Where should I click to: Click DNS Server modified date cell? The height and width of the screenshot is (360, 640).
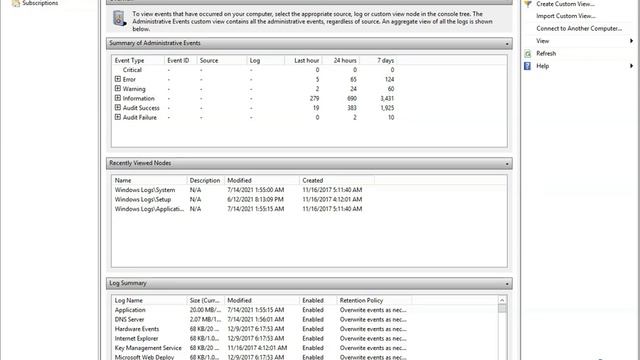point(256,319)
